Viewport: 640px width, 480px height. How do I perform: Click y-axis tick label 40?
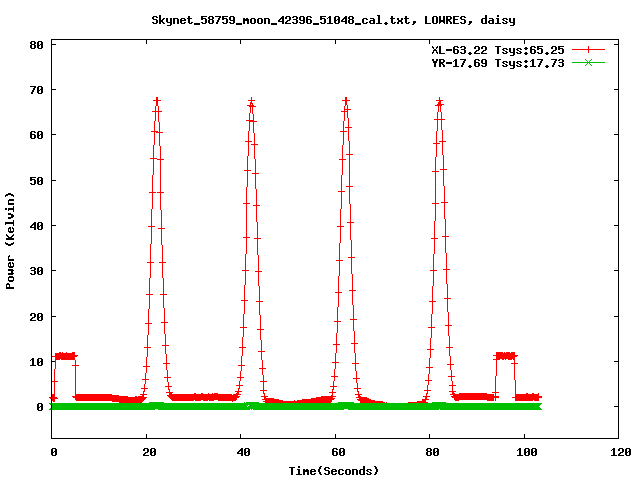coord(36,226)
